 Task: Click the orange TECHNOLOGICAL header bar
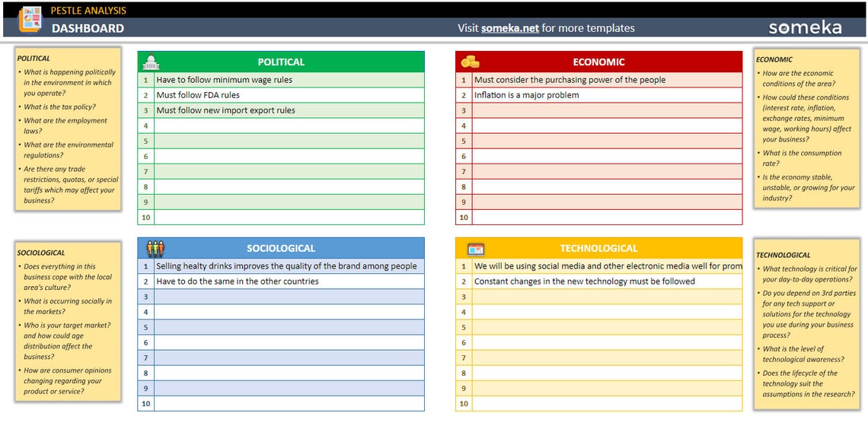pos(598,247)
